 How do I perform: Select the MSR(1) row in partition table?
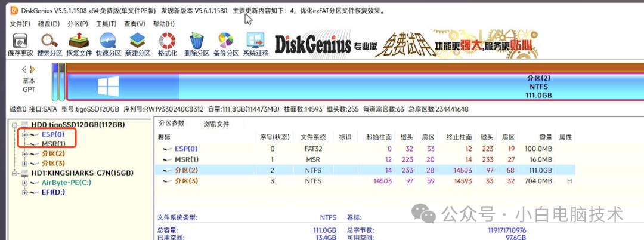click(366, 159)
